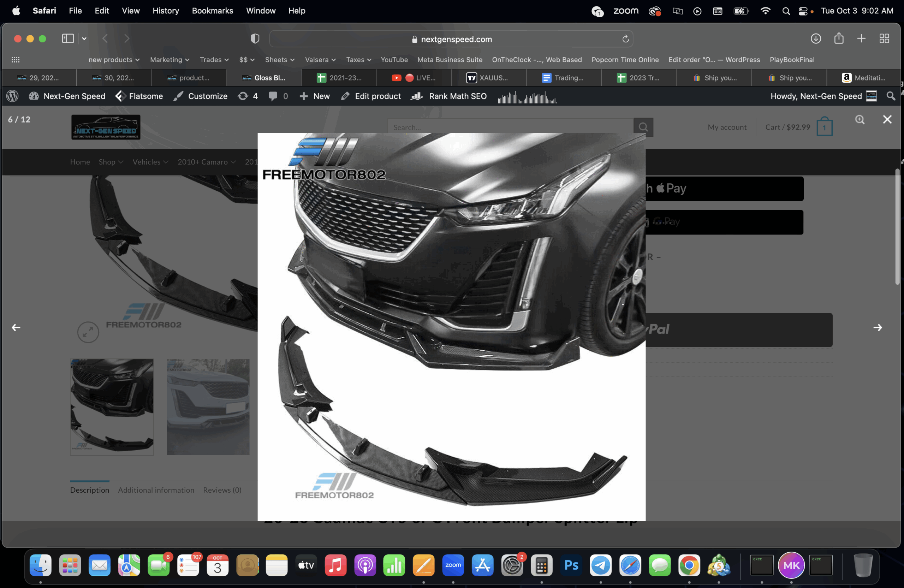
Task: Reload the page with refresh icon
Action: pyautogui.click(x=625, y=39)
